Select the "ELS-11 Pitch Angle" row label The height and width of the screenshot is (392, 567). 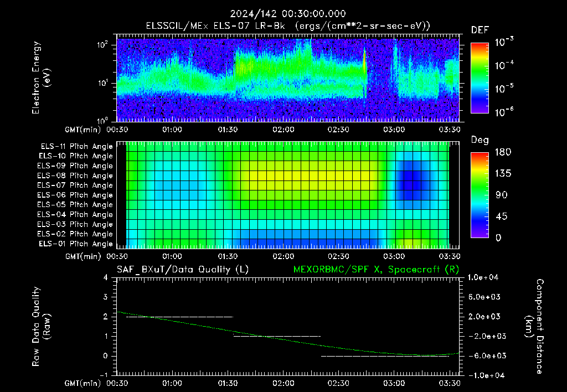click(x=76, y=147)
